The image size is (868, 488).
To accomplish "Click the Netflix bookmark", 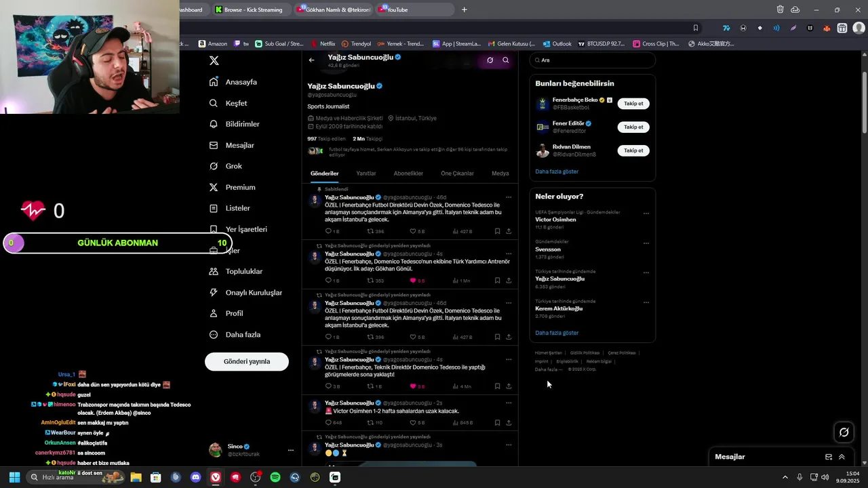I will coord(323,43).
